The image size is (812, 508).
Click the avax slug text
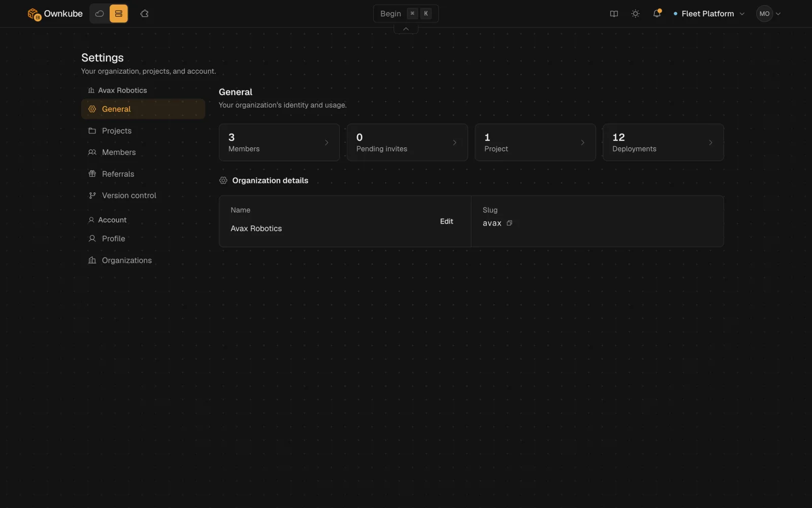[492, 223]
